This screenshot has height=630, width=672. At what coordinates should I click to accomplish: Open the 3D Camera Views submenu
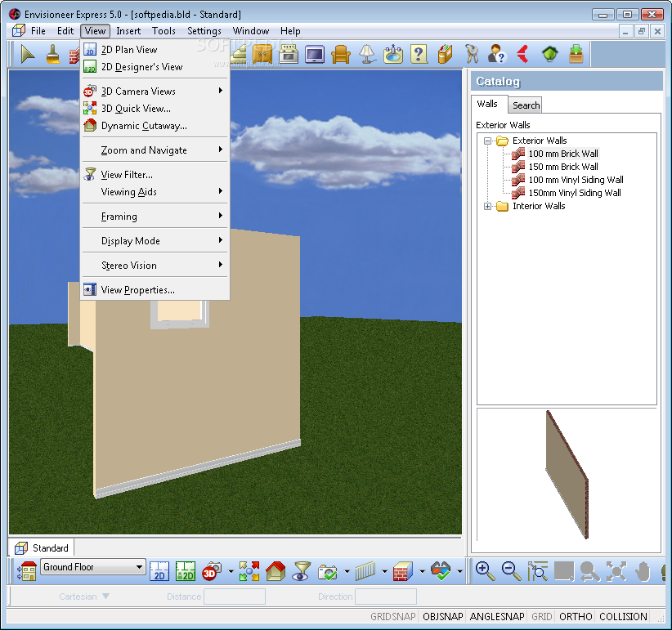(155, 92)
